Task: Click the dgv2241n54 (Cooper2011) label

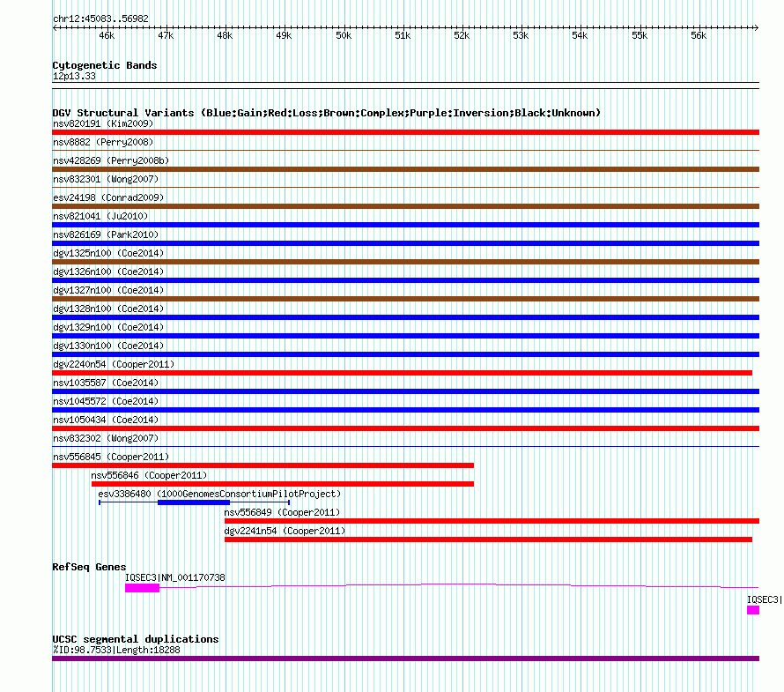Action: coord(285,531)
